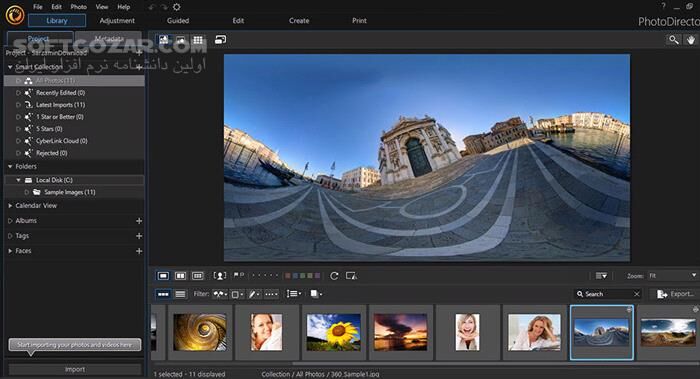Select the sunflower thumbnail
The width and height of the screenshot is (700, 379).
pos(333,332)
